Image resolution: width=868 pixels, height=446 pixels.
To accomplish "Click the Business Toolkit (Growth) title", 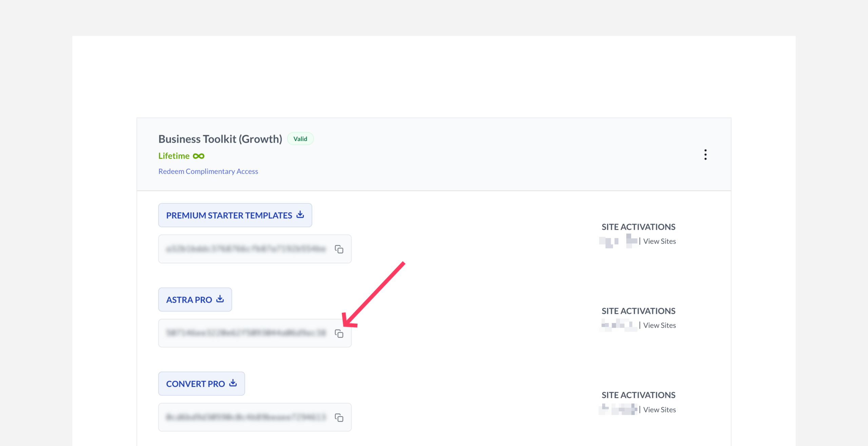I will [x=220, y=139].
